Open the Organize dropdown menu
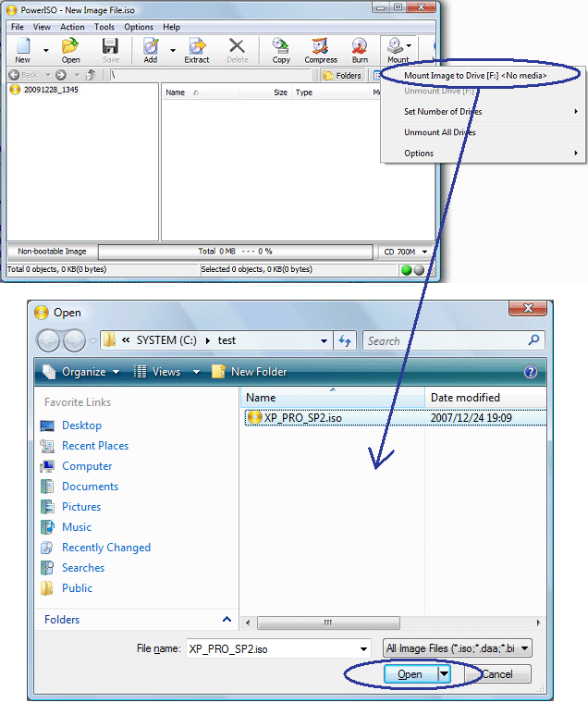This screenshot has width=588, height=715. 81,372
